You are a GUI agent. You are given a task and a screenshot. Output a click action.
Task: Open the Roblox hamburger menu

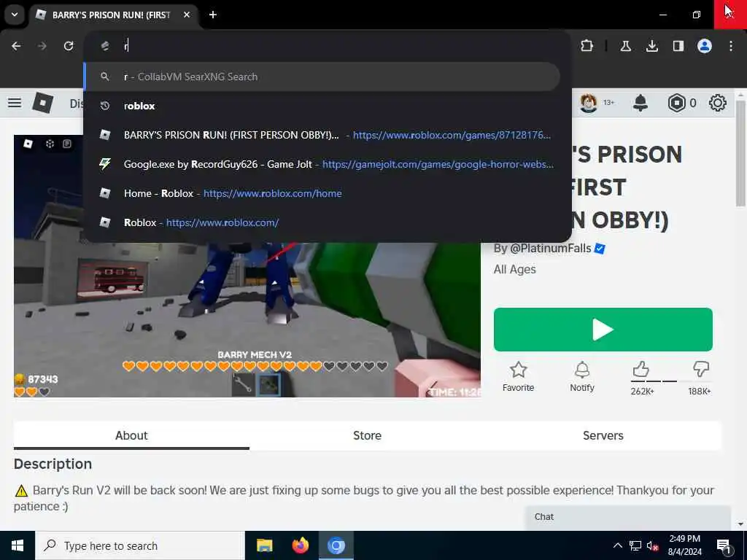tap(15, 102)
